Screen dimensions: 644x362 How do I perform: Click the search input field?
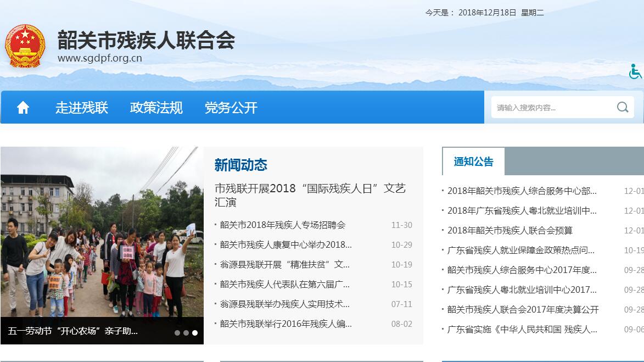[x=552, y=108]
